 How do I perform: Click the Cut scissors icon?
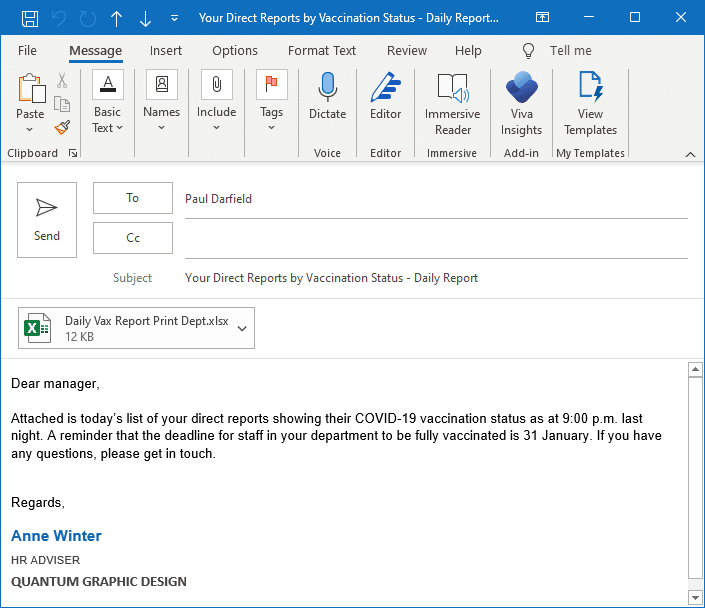point(62,82)
